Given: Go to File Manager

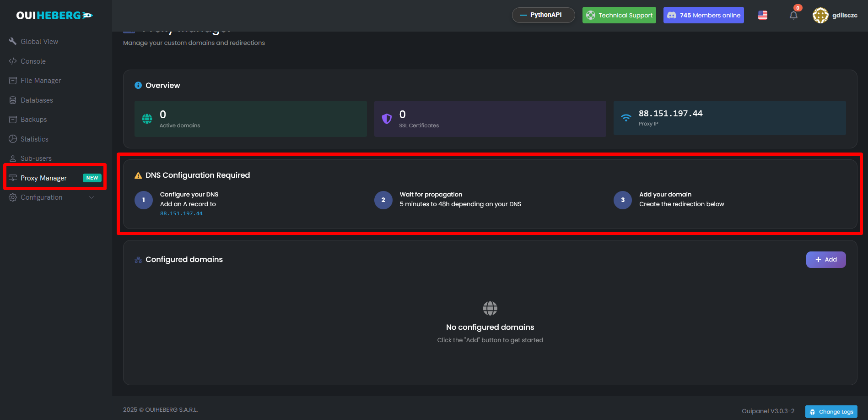Looking at the screenshot, I should (x=41, y=81).
